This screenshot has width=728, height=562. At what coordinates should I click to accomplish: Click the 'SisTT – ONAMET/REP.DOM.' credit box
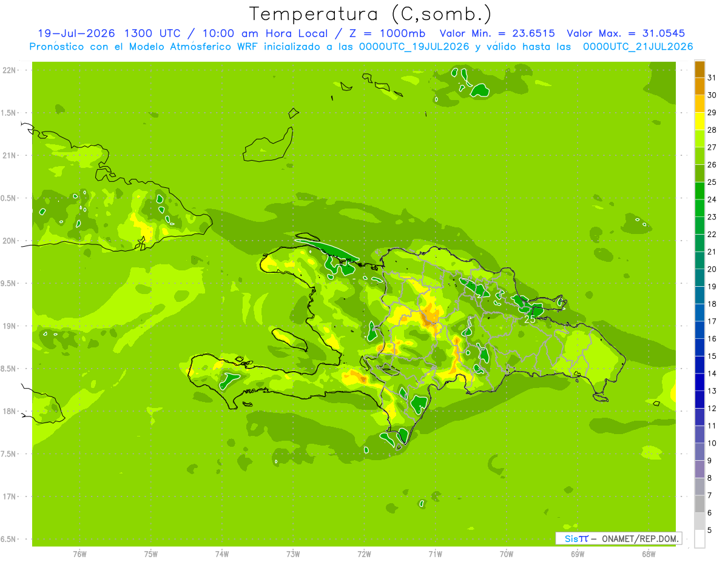click(x=618, y=538)
